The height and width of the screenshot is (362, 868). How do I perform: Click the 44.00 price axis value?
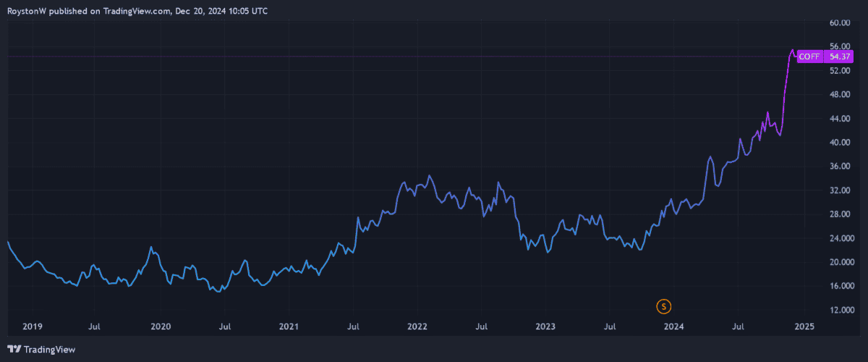pyautogui.click(x=839, y=119)
